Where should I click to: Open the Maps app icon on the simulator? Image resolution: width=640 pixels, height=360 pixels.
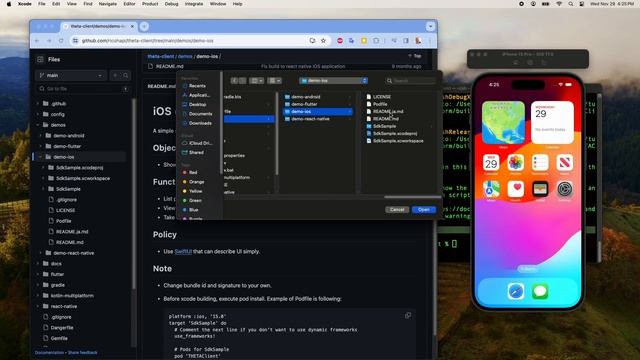pyautogui.click(x=491, y=189)
